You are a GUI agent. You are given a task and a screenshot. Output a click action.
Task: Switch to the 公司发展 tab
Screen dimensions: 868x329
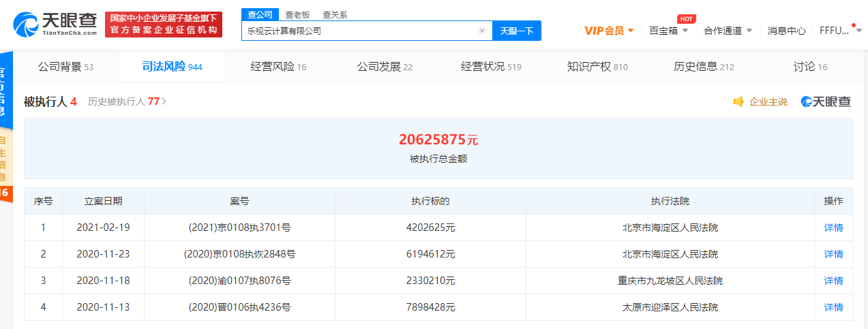385,67
